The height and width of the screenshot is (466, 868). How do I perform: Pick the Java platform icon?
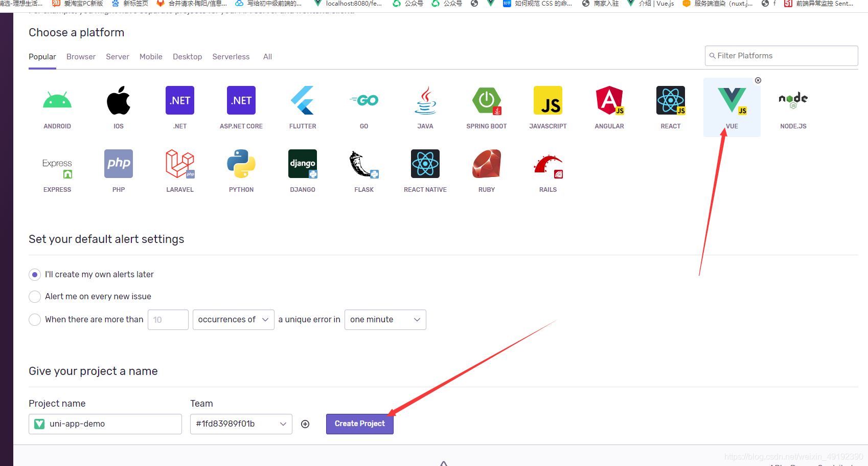pos(425,100)
